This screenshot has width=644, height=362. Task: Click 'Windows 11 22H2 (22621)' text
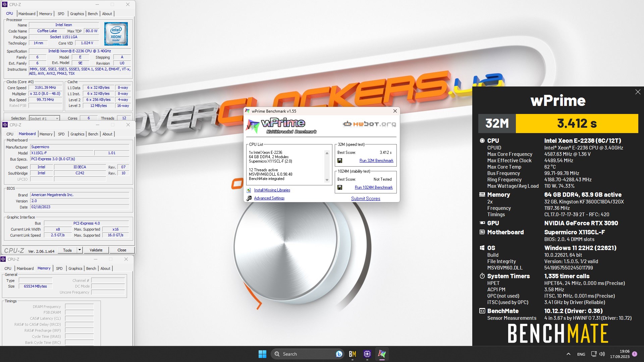click(x=580, y=248)
